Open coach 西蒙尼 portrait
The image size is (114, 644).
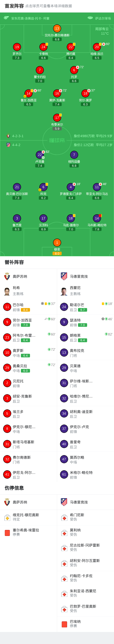coord(64,291)
